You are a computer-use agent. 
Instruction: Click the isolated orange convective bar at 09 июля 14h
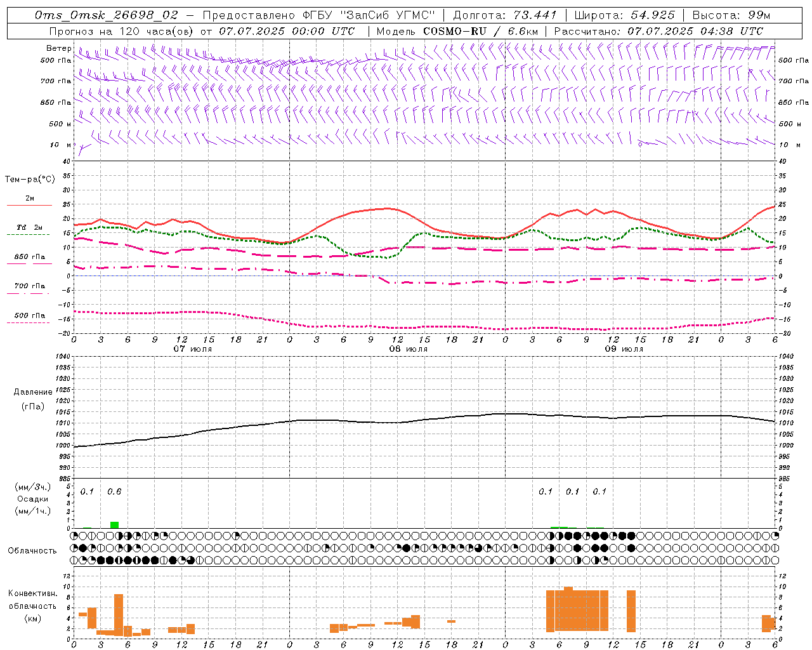coord(631,611)
